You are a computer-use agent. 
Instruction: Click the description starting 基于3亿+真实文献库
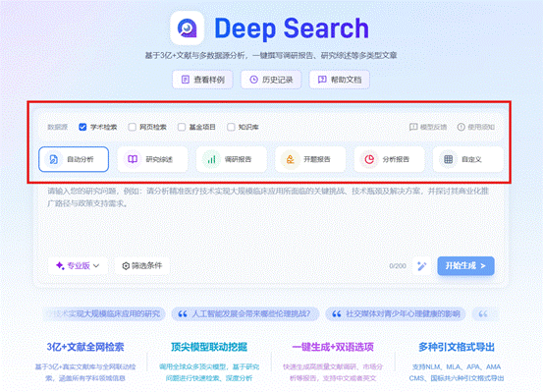tap(85, 372)
